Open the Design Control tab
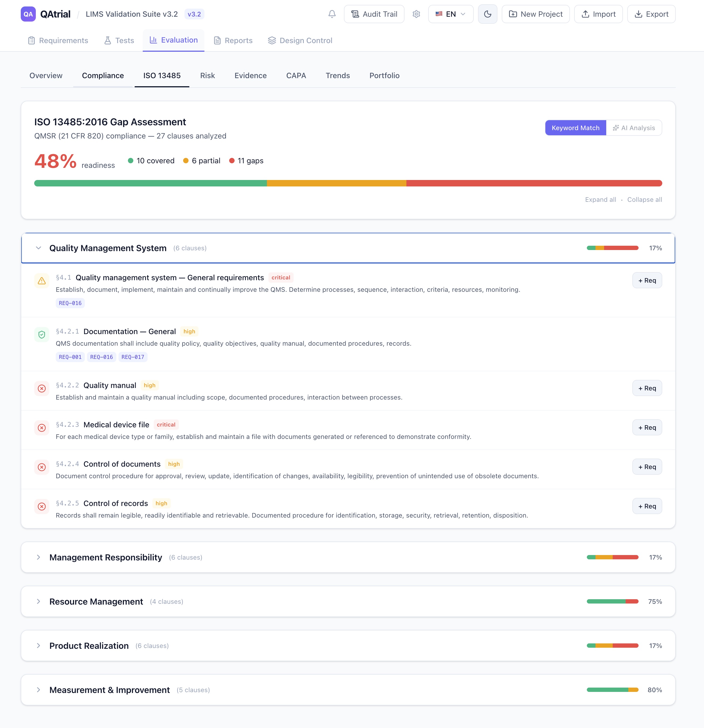Screen dimensions: 704x728 point(300,40)
